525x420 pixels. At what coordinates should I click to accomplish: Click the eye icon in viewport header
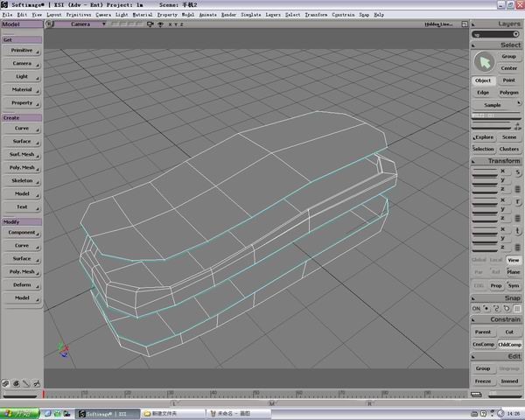click(x=160, y=24)
